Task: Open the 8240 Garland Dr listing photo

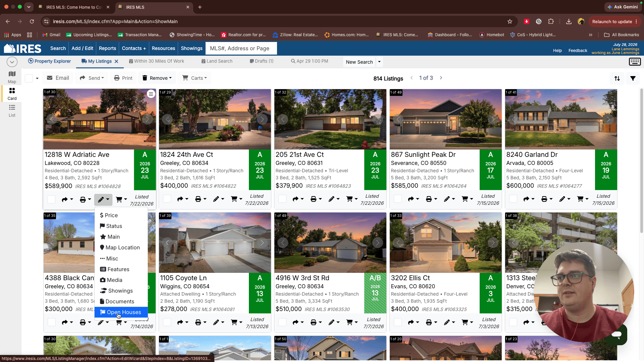Action: (x=561, y=119)
